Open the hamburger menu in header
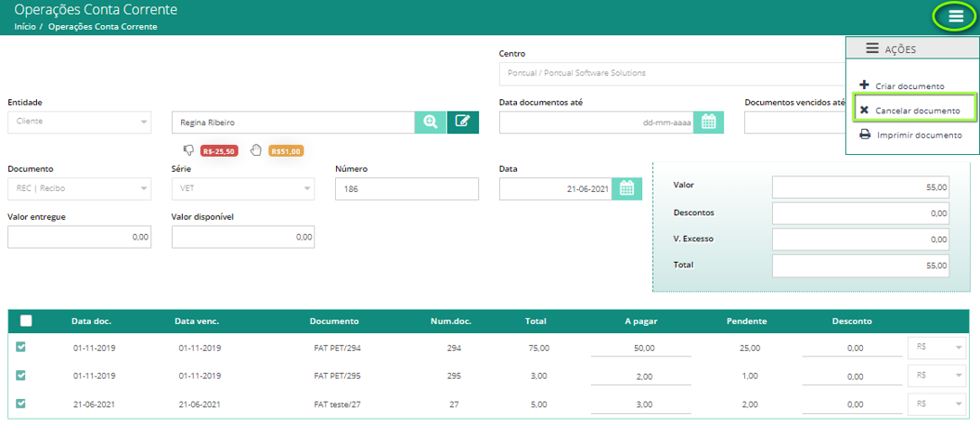The image size is (980, 425). (x=956, y=17)
